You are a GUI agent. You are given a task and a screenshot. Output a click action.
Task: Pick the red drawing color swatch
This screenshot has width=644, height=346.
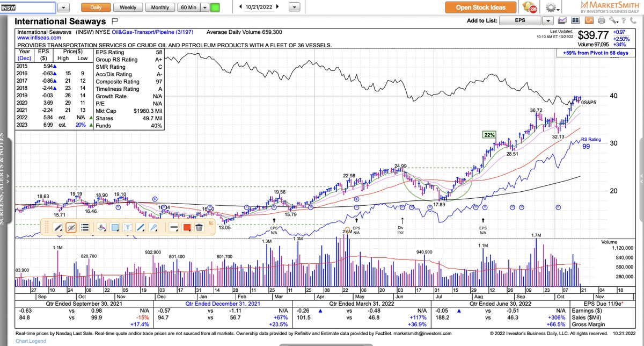click(186, 227)
